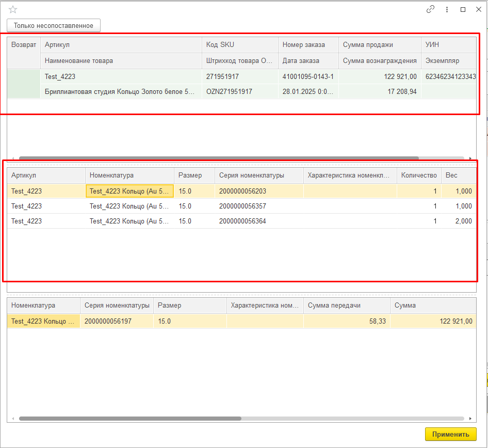Image resolution: width=488 pixels, height=448 pixels.
Task: Click top table scroll left arrow
Action: tap(13, 158)
